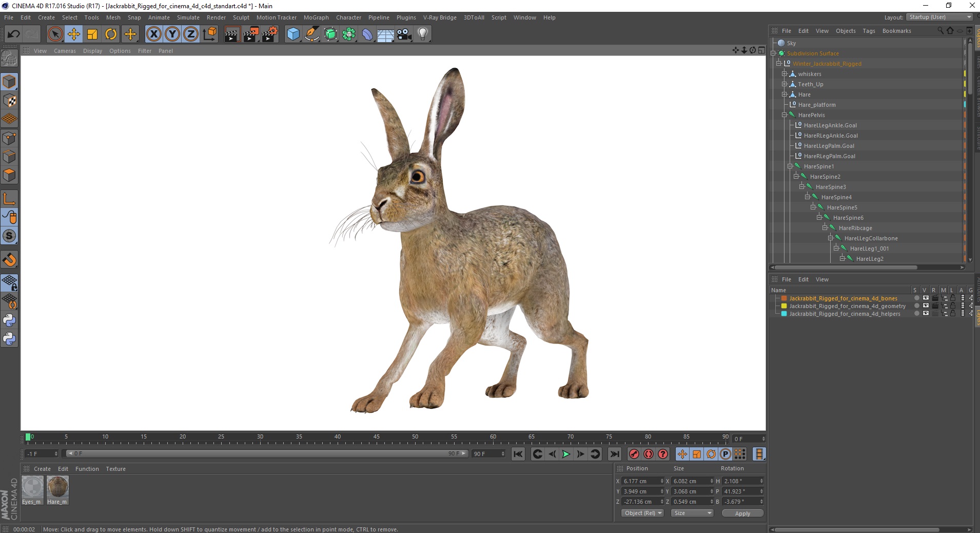Click Apply in coordinates panel
The height and width of the screenshot is (533, 980).
click(x=742, y=513)
